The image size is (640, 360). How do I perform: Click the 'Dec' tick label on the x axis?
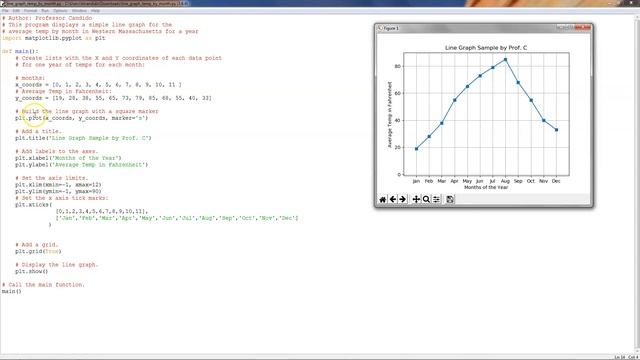(556, 181)
